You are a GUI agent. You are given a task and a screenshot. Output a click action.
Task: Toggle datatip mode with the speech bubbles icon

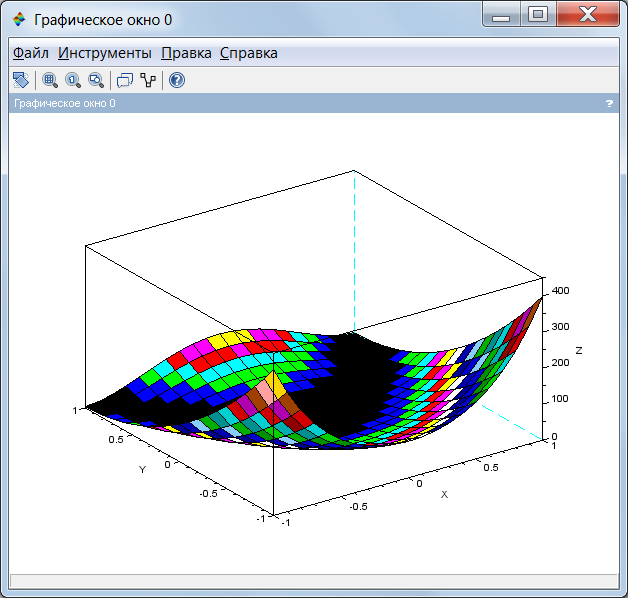[x=125, y=80]
